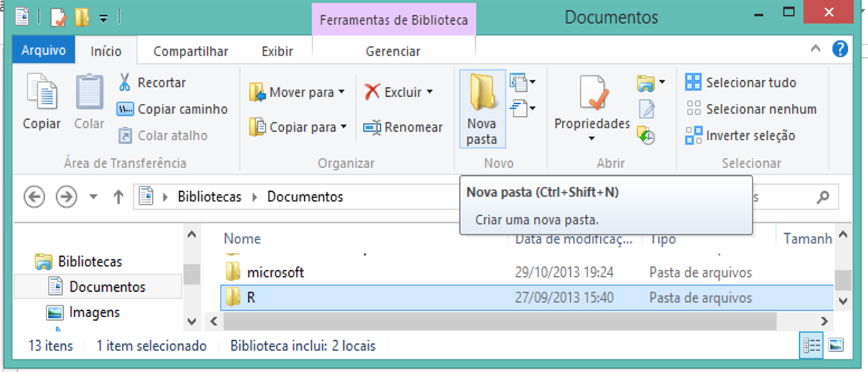Viewport: 868px width, 372px height.
Task: Expand the Copiar para dropdown
Action: click(x=344, y=127)
